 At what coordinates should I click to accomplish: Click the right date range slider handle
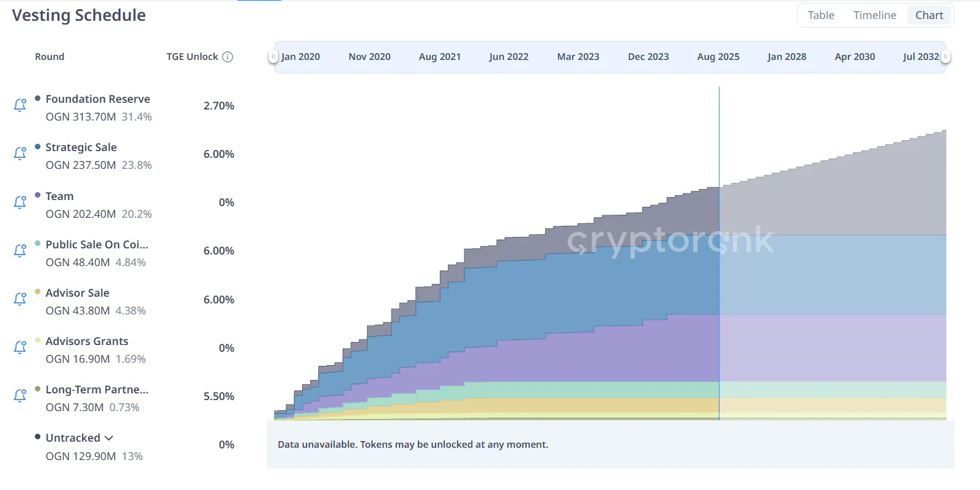pyautogui.click(x=946, y=57)
